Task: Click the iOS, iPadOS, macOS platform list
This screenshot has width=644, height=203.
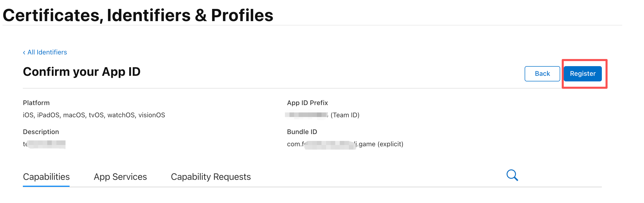Action: tap(94, 115)
